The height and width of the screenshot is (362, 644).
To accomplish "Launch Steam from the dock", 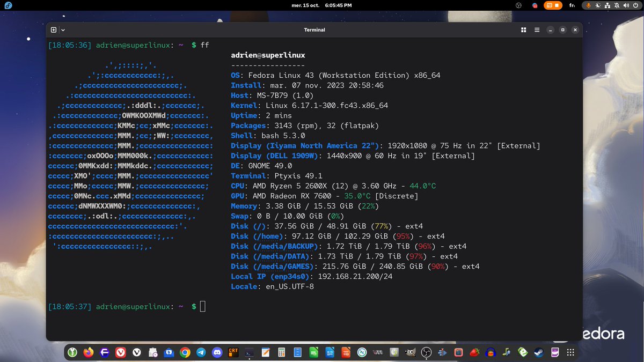I will 538,352.
